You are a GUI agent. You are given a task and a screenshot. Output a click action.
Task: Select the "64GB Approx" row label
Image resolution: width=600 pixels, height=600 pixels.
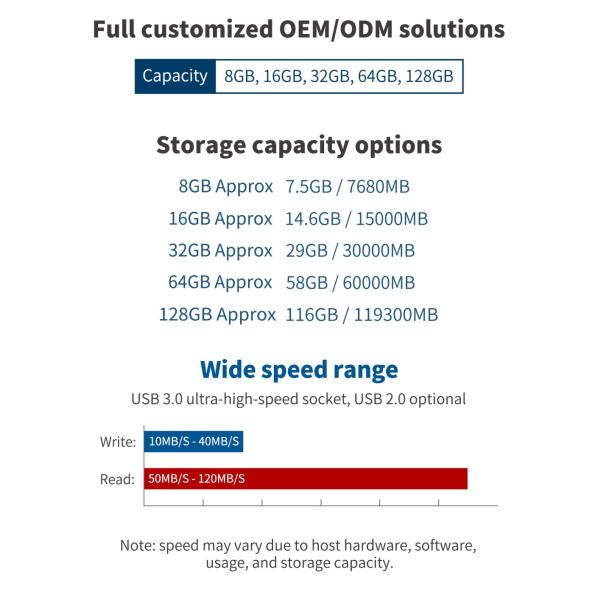(x=220, y=283)
